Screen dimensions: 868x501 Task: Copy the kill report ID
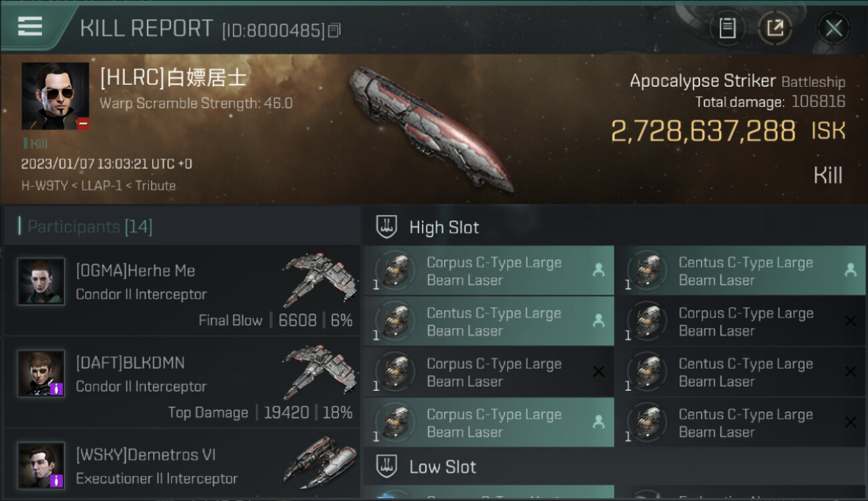(335, 30)
